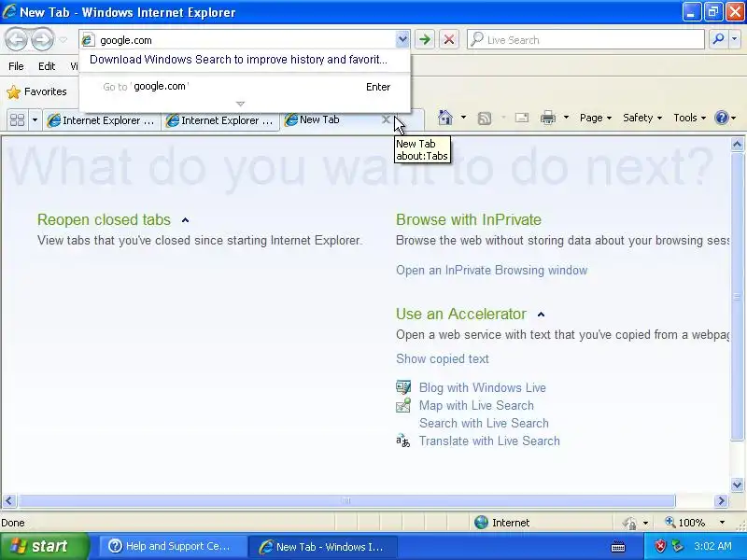The width and height of the screenshot is (747, 560).
Task: Click Map with Live Search link
Action: pyautogui.click(x=476, y=405)
